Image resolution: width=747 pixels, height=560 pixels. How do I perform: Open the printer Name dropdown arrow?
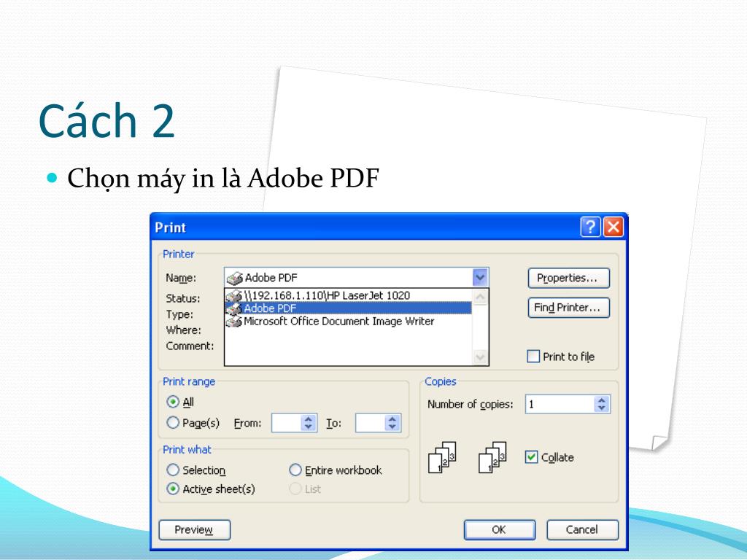pyautogui.click(x=480, y=278)
